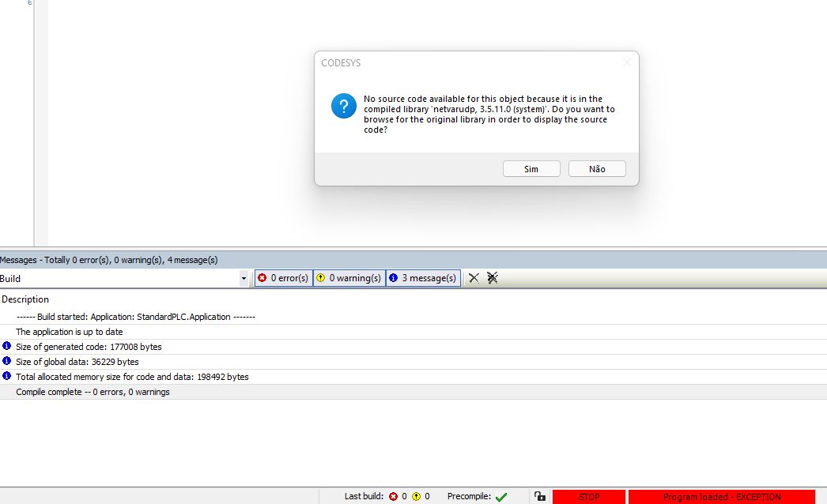827x504 pixels.
Task: Select the 'Total allocated memory size' message
Action: 132,377
